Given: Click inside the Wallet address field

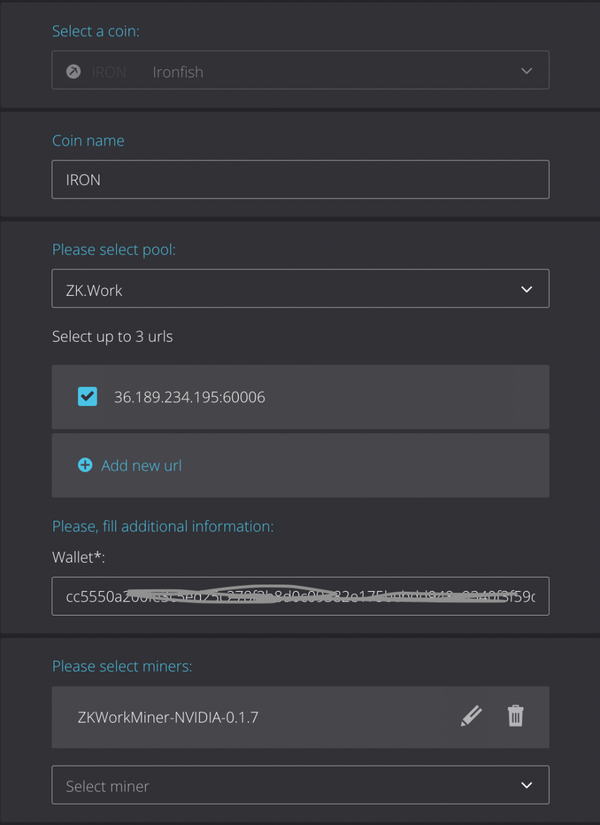Looking at the screenshot, I should pyautogui.click(x=300, y=596).
